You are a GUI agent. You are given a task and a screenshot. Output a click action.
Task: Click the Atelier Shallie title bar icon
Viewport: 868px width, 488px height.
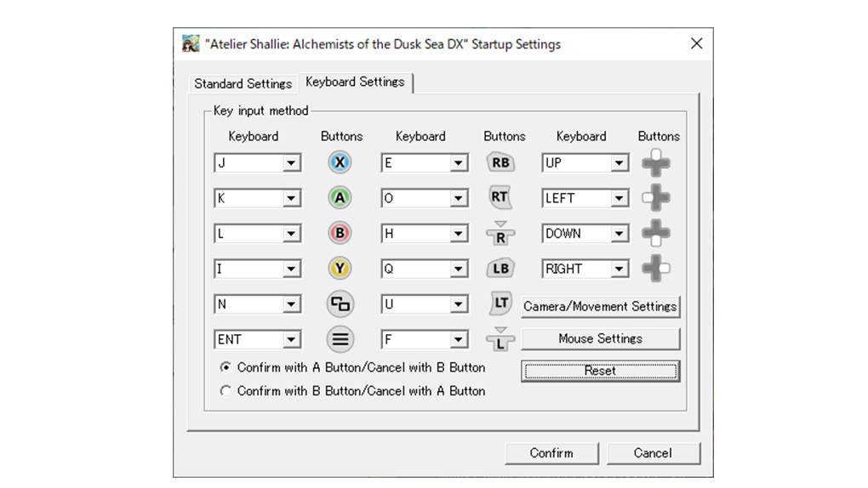point(191,43)
